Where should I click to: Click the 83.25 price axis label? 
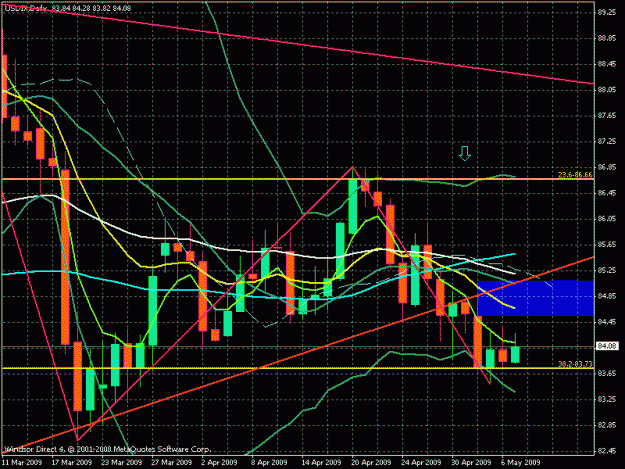coord(607,399)
